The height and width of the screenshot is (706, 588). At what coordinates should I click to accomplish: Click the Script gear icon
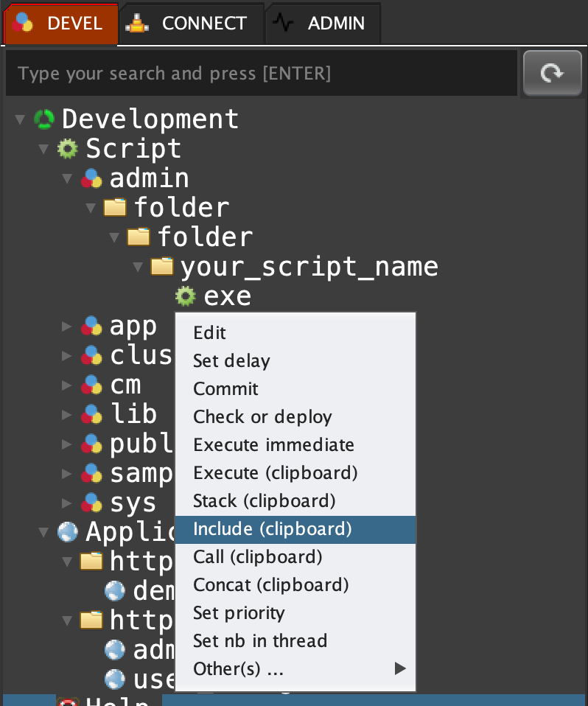click(68, 149)
